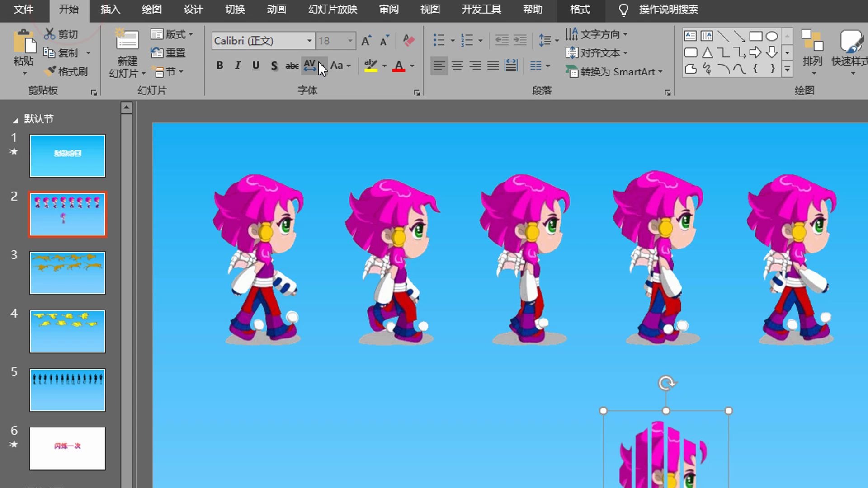Image resolution: width=868 pixels, height=488 pixels.
Task: Apply red font color
Action: pyautogui.click(x=399, y=66)
